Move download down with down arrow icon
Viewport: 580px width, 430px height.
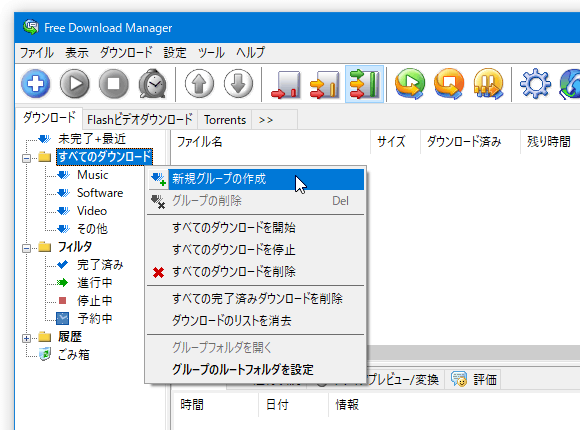[x=239, y=84]
